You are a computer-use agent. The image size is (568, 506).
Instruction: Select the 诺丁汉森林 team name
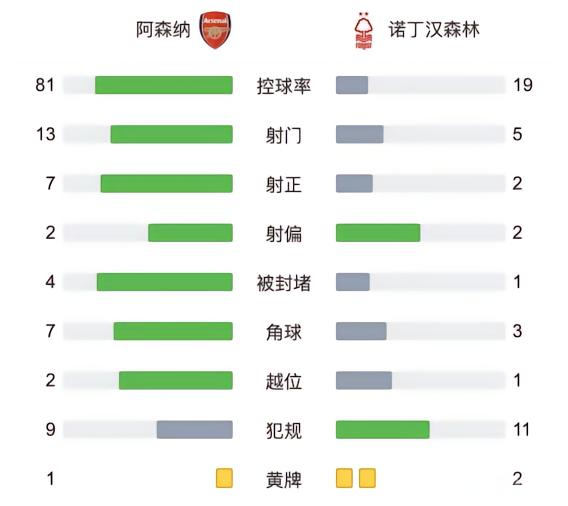[434, 30]
